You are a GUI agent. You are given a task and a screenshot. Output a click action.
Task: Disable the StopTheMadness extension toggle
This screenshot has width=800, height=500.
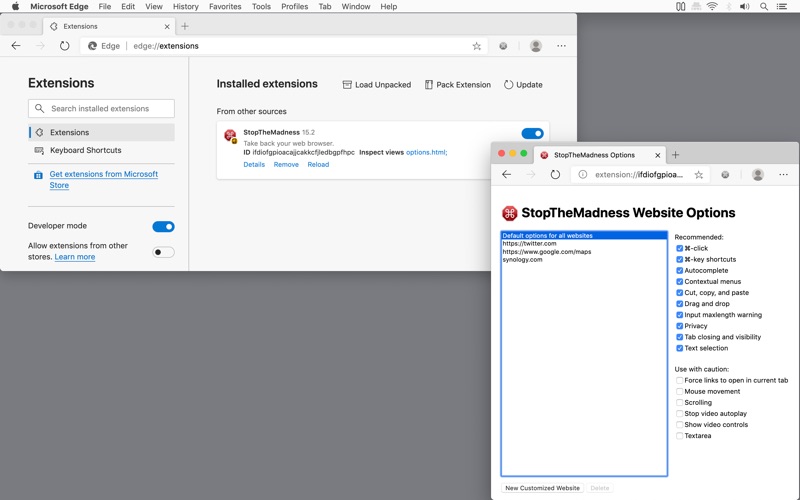coord(532,133)
